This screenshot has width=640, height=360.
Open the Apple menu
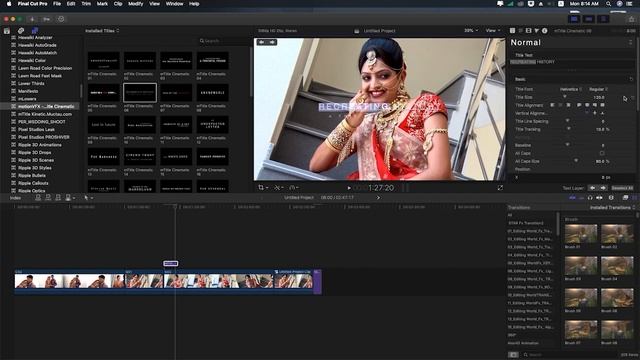click(x=9, y=4)
